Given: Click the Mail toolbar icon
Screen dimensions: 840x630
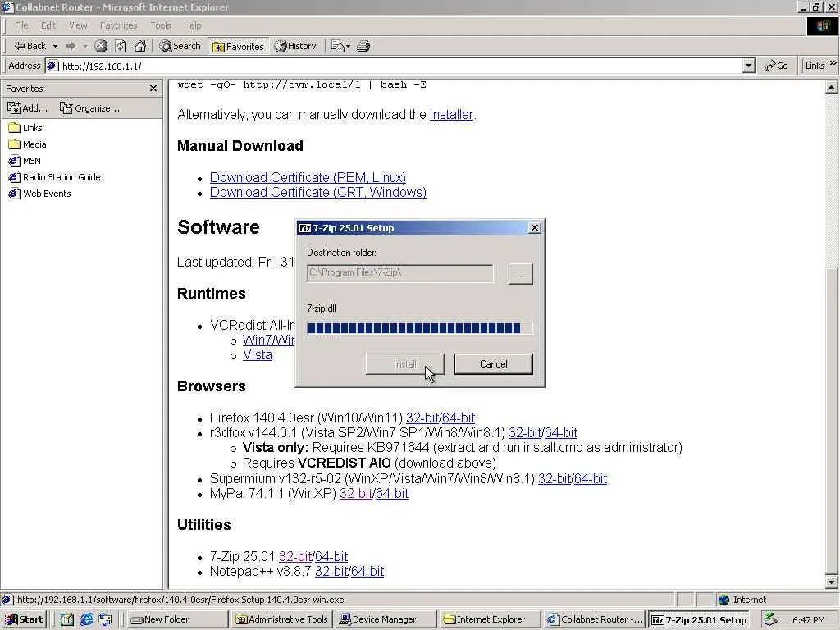Looking at the screenshot, I should (x=340, y=47).
